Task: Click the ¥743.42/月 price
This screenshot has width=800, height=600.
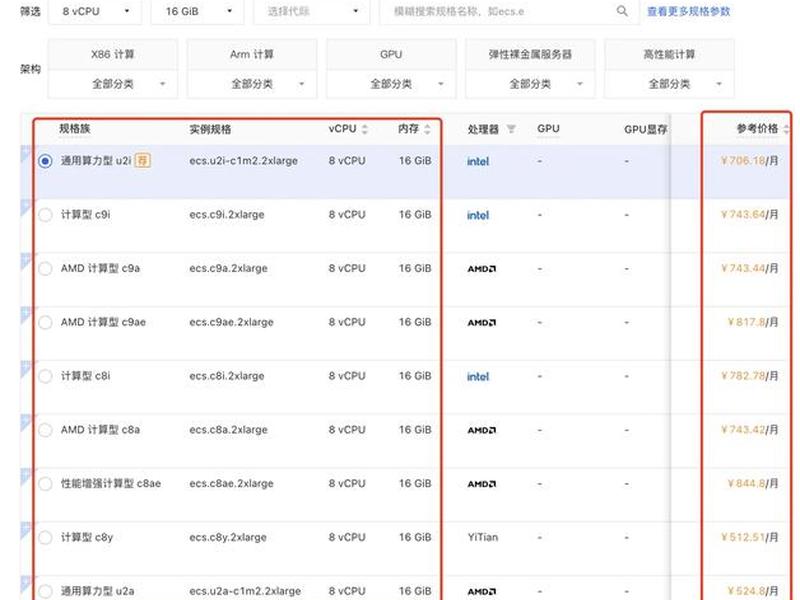Action: [749, 430]
